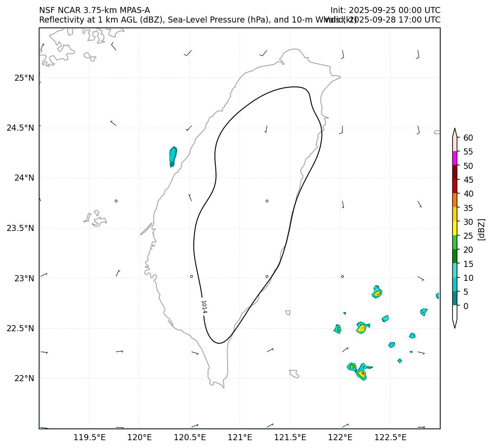492x448 pixels.
Task: Click the Init 2025-09-25 00:00 UTC text
Action: click(x=385, y=10)
